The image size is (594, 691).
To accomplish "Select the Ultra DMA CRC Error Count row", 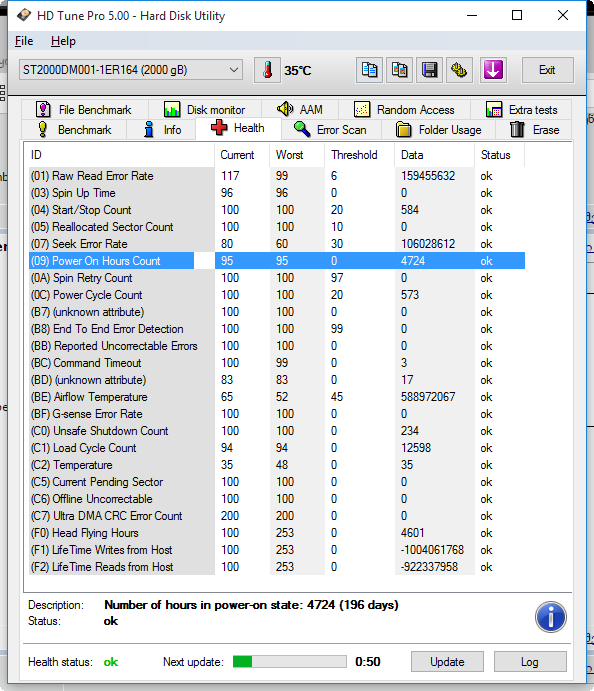I will click(x=277, y=516).
